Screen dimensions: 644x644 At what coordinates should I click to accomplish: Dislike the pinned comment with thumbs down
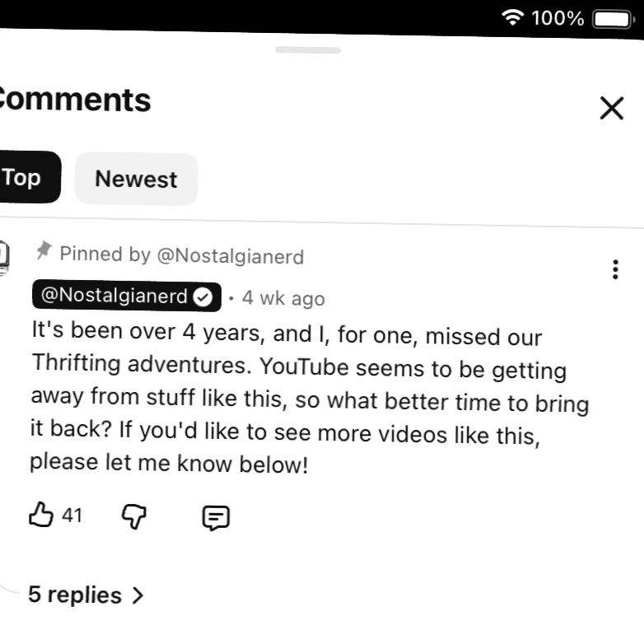(134, 516)
